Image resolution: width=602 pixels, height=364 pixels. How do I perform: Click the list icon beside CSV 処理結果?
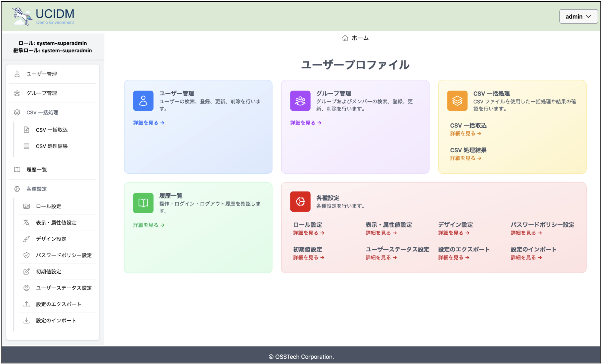[x=26, y=146]
